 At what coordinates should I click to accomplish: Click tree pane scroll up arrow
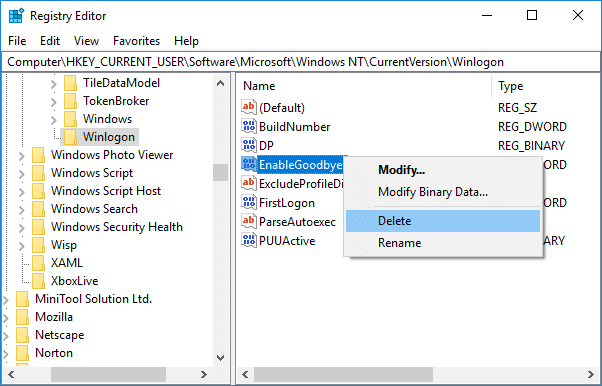click(220, 83)
